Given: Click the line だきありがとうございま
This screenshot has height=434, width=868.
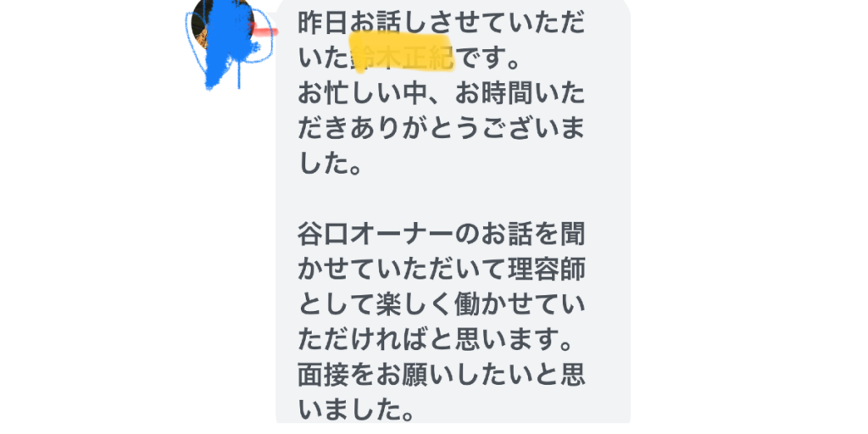Looking at the screenshot, I should [441, 131].
